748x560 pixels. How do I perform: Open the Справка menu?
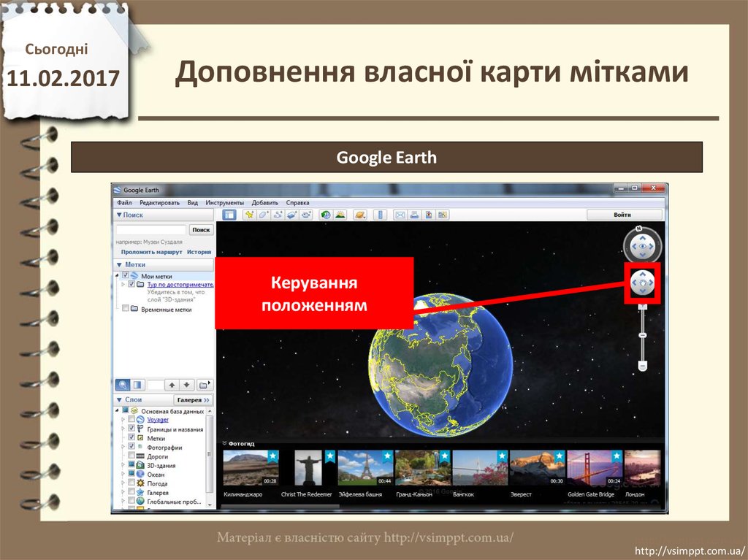click(298, 203)
